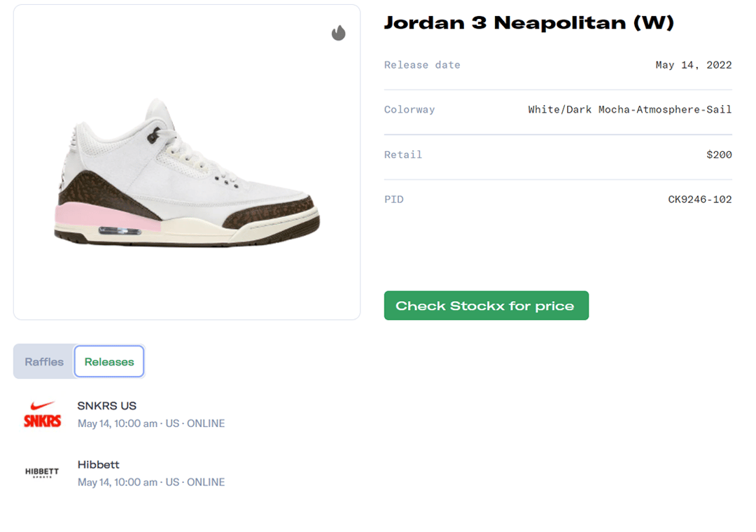Switch to the Raffles tab
The width and height of the screenshot is (756, 532).
tap(44, 362)
